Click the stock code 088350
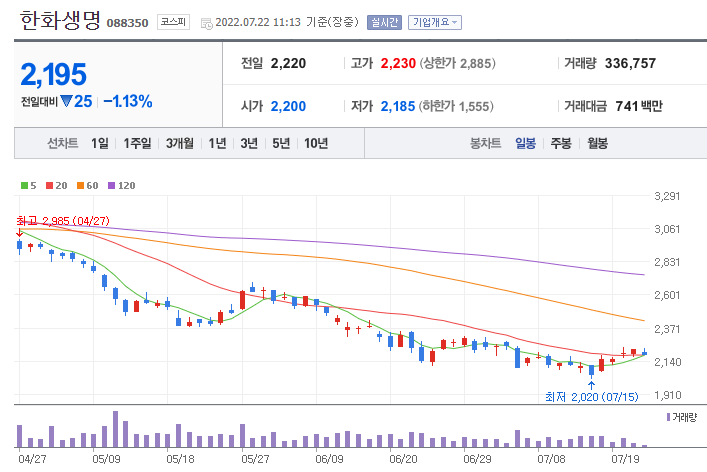The height and width of the screenshot is (472, 707). tap(127, 23)
